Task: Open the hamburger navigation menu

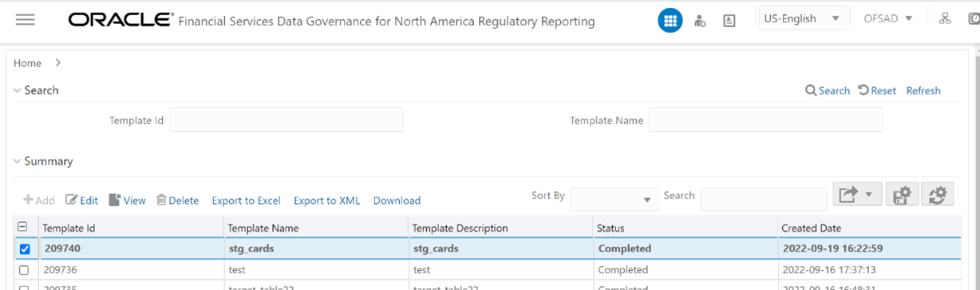Action: (25, 20)
